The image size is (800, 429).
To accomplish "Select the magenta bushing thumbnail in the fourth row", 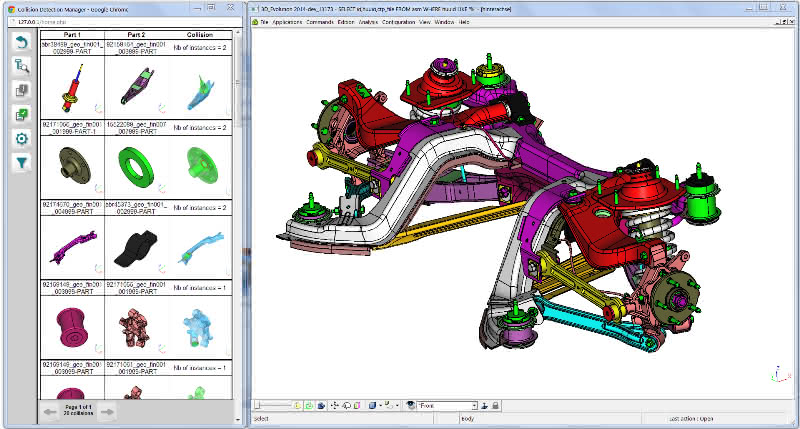I will [72, 327].
